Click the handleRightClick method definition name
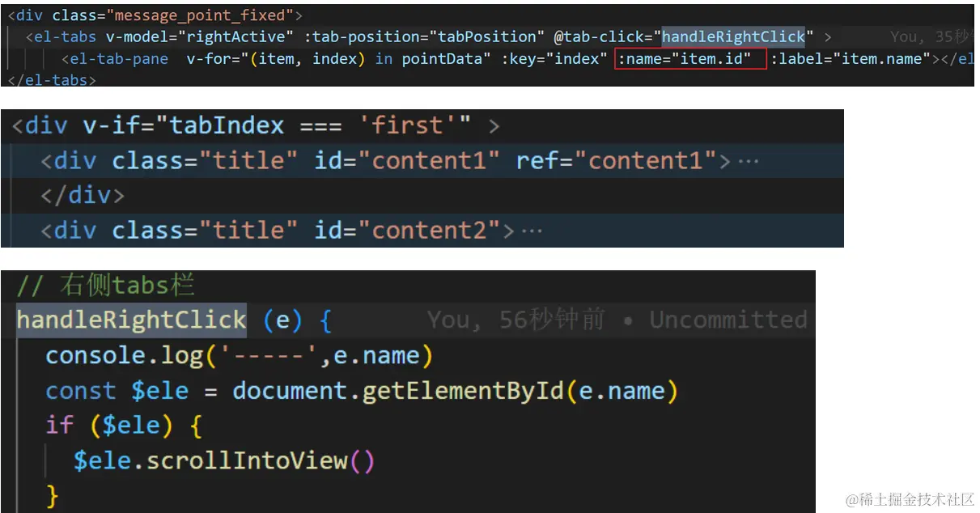This screenshot has height=513, width=980. pos(131,320)
